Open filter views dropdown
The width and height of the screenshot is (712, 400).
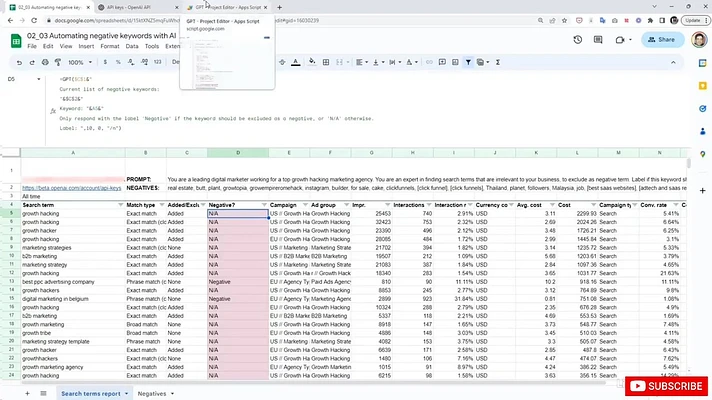pyautogui.click(x=482, y=62)
